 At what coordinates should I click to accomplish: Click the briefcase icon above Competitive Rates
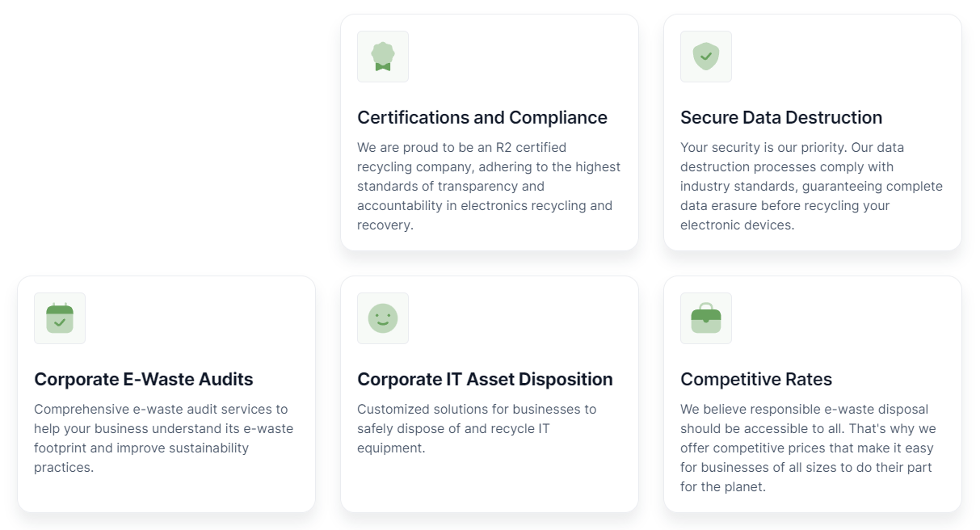(x=706, y=318)
